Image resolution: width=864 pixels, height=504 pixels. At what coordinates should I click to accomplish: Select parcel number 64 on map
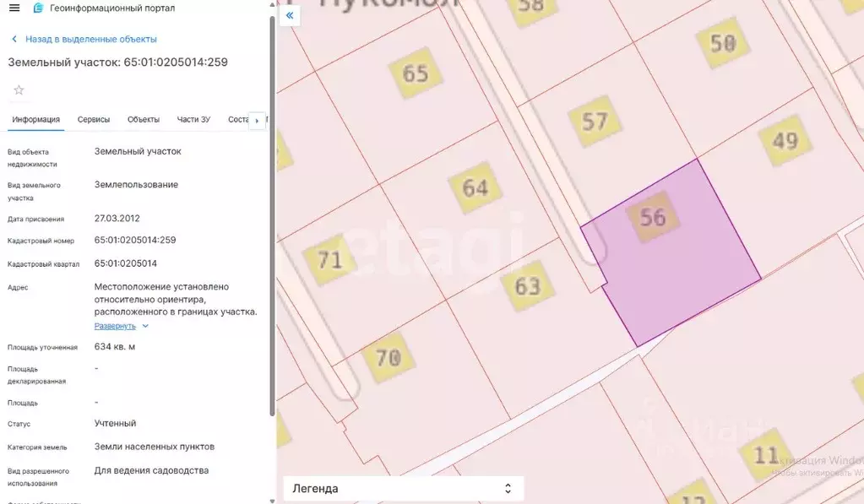(x=475, y=187)
